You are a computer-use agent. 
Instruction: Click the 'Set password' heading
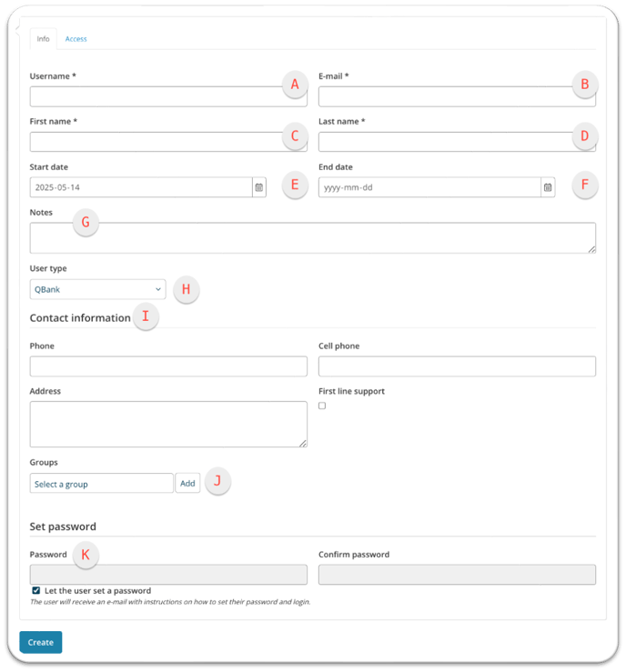63,527
